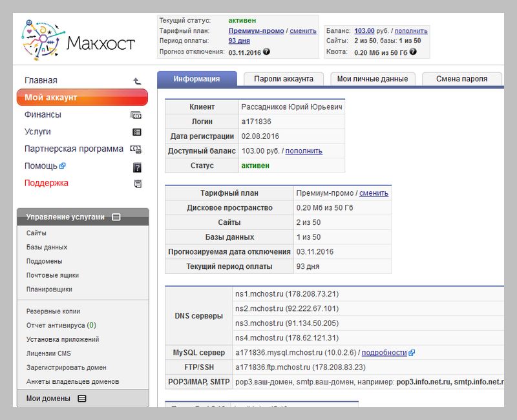Open Резервные копии in sidebar
Image resolution: width=517 pixels, height=420 pixels.
[53, 311]
